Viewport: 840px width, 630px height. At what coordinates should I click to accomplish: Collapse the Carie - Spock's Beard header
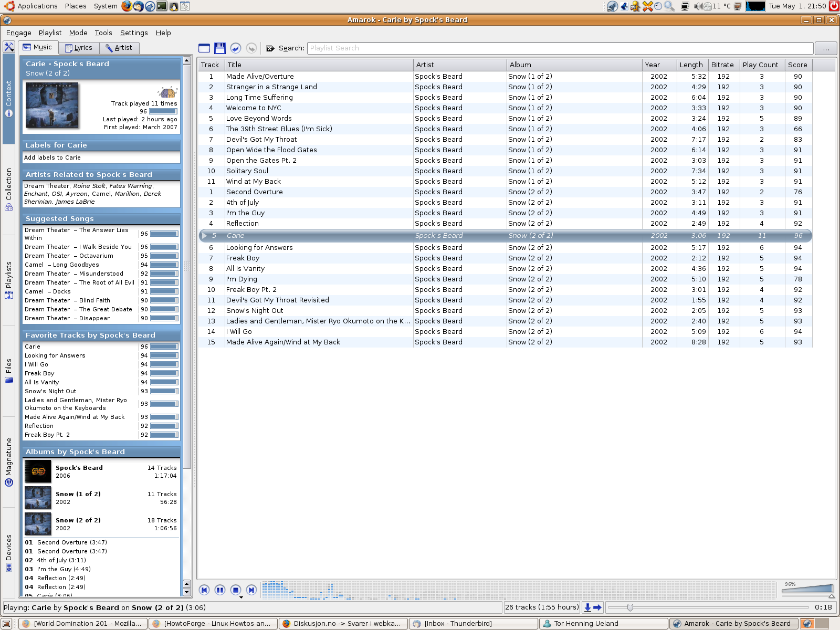pyautogui.click(x=101, y=68)
